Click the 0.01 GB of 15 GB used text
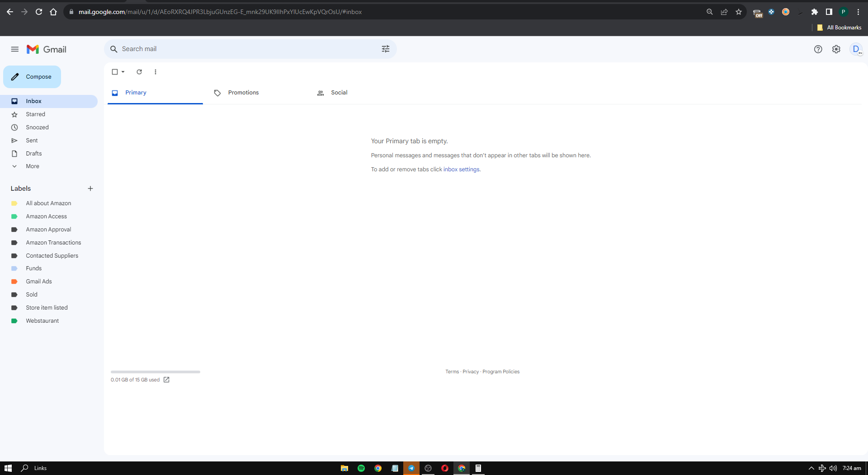 [x=135, y=380]
